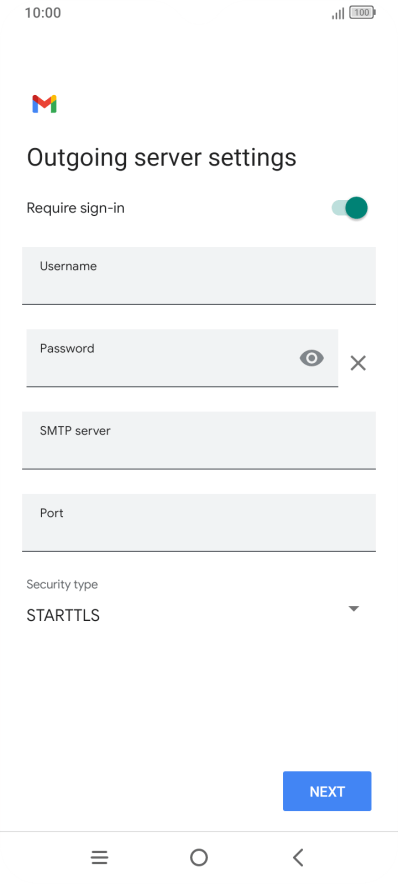The image size is (398, 884).
Task: Clear the password using the X icon
Action: pos(358,363)
